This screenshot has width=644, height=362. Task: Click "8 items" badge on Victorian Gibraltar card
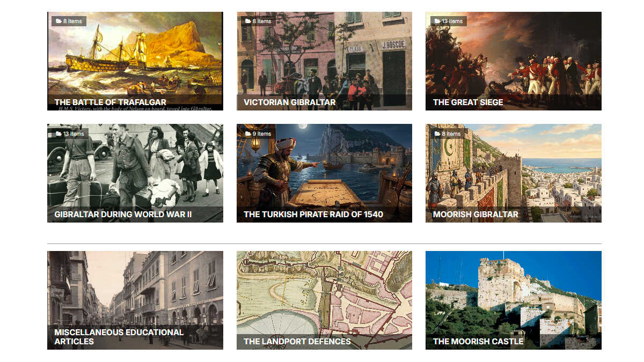[x=258, y=21]
